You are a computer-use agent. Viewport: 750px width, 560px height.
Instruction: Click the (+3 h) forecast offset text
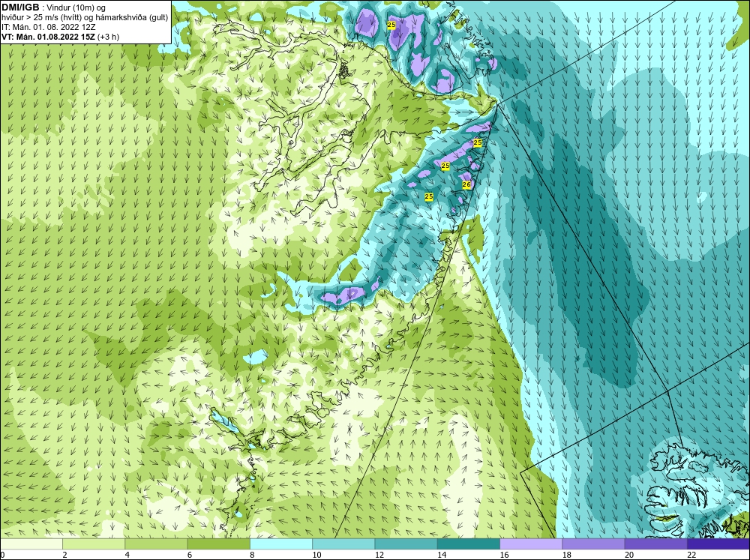tap(108, 37)
